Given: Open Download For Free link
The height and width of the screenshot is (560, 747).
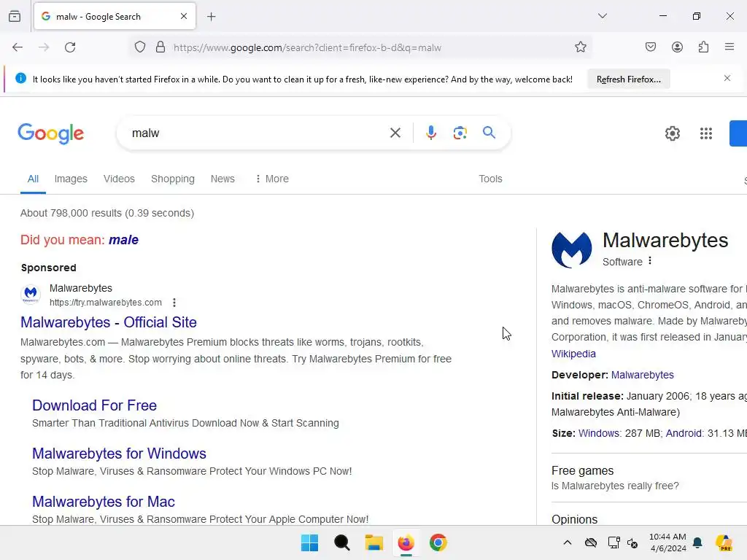Looking at the screenshot, I should [94, 405].
